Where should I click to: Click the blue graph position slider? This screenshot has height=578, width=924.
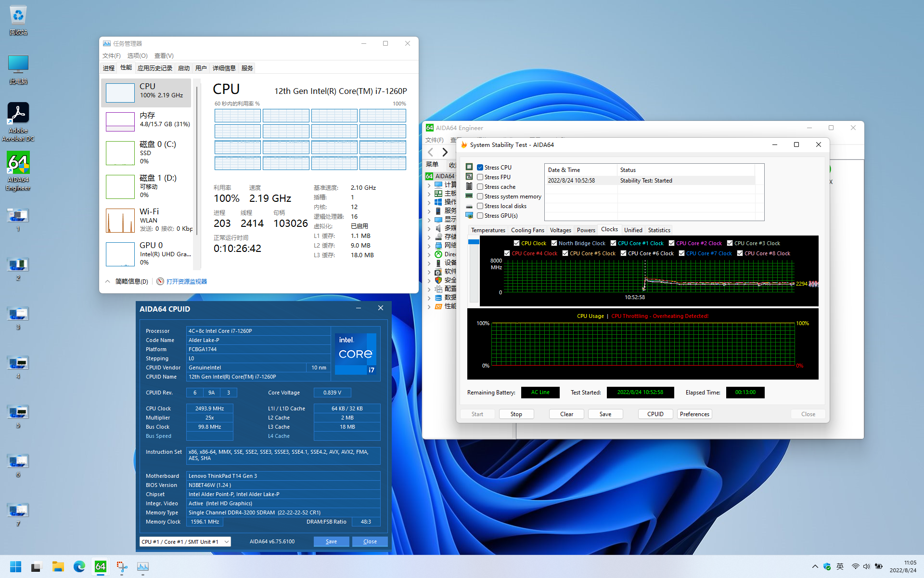point(474,241)
